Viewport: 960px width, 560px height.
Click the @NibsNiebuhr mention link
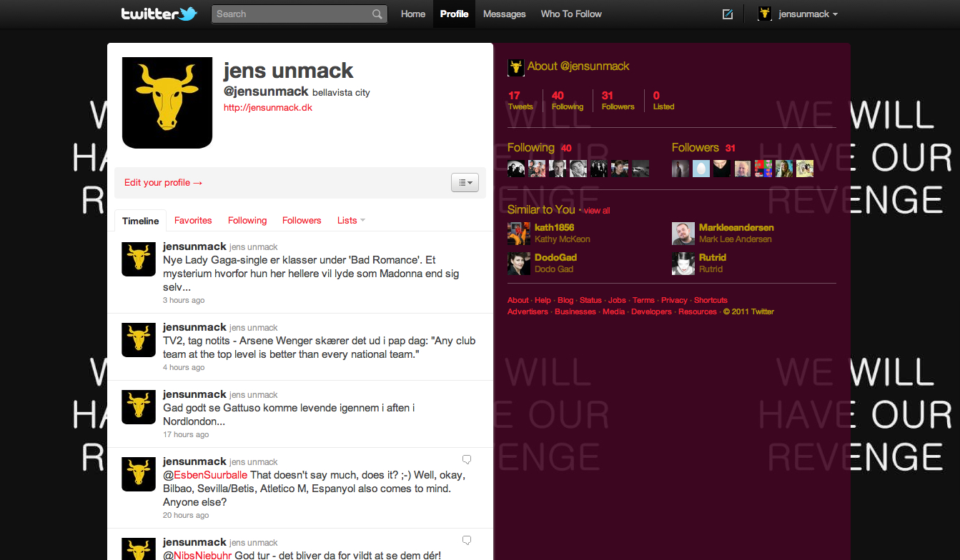coord(199,556)
